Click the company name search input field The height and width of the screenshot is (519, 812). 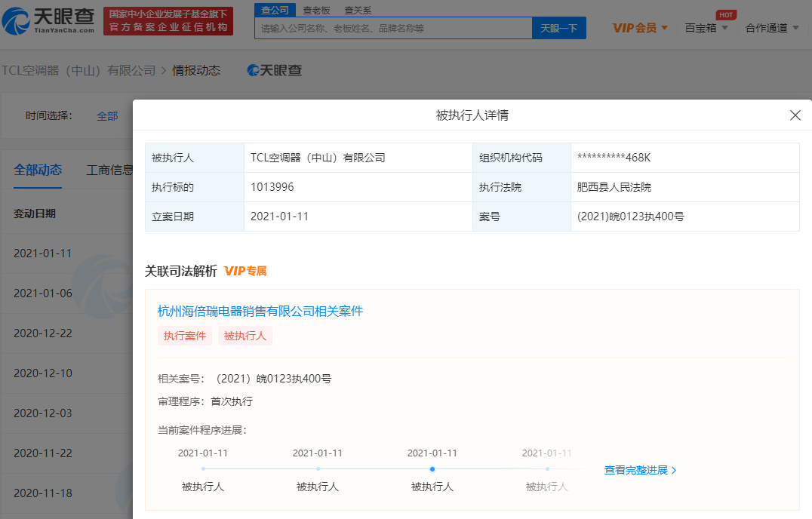(x=392, y=28)
